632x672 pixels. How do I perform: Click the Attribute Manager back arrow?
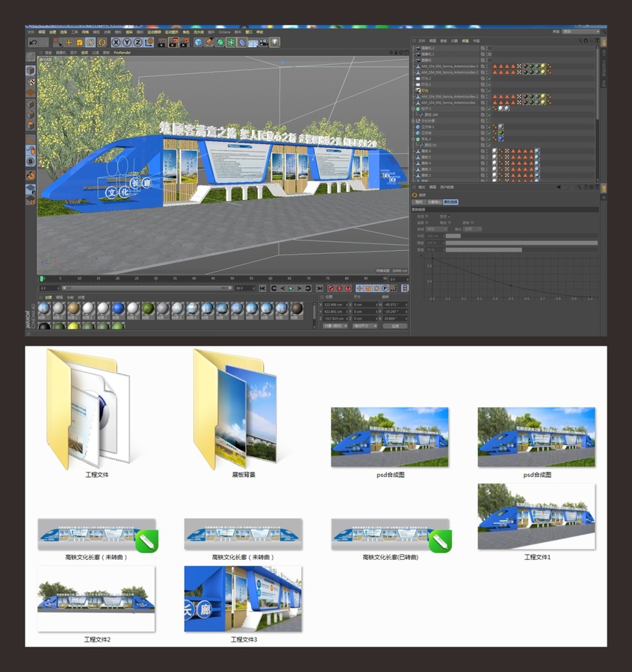pos(559,187)
